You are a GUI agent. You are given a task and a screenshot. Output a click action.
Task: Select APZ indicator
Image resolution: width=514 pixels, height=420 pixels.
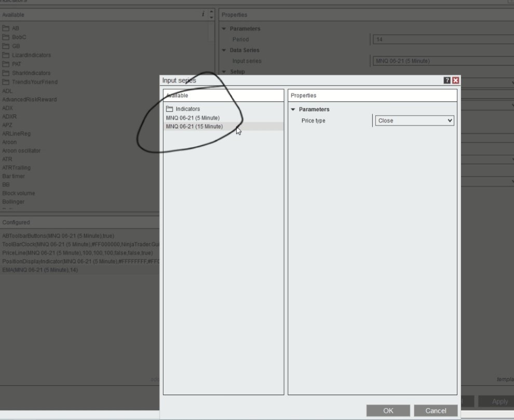click(x=7, y=125)
